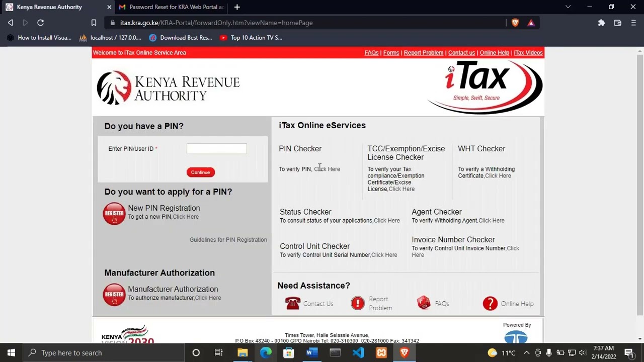Click Here to authorize manufacturer

208,298
